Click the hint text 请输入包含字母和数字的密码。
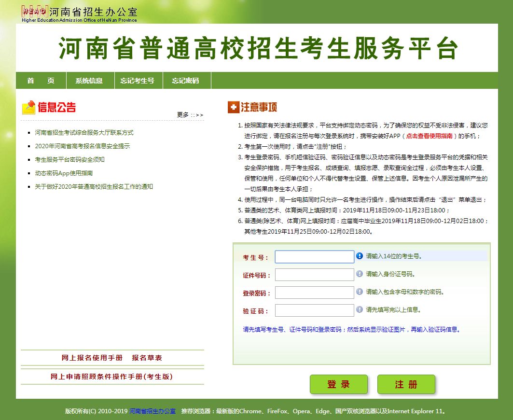 pos(405,292)
